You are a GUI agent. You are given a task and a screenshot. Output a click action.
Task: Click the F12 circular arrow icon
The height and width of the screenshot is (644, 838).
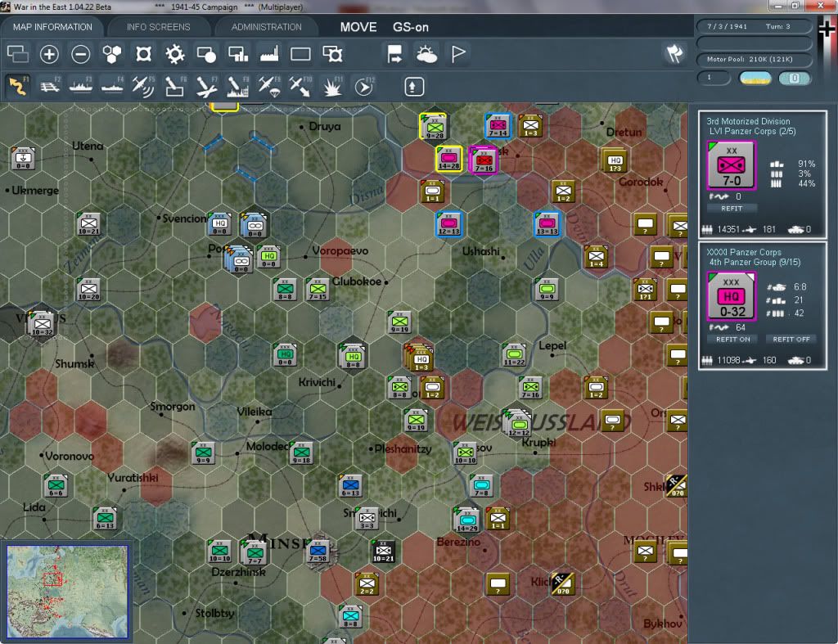pyautogui.click(x=364, y=86)
